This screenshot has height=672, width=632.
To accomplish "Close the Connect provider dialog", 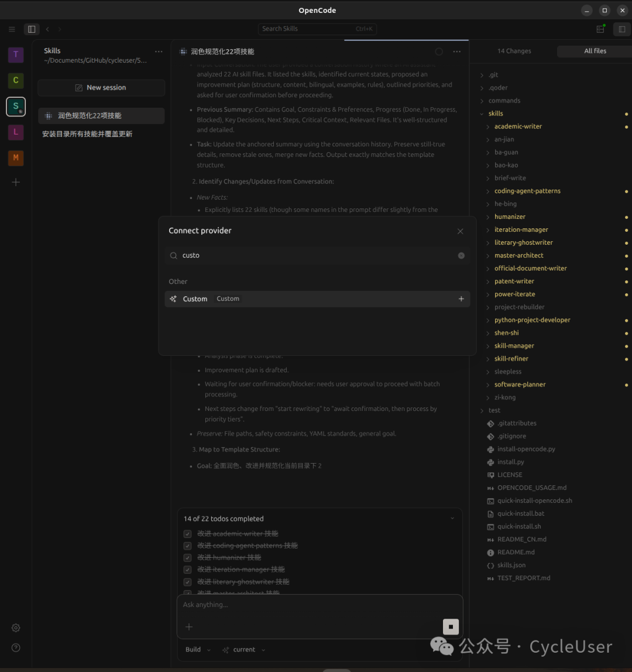I will click(460, 231).
